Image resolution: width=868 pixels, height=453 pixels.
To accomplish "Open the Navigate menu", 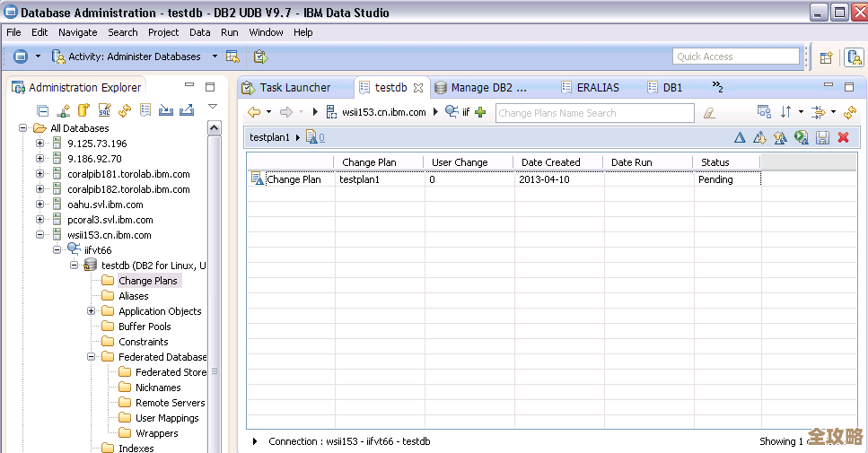I will click(x=78, y=32).
